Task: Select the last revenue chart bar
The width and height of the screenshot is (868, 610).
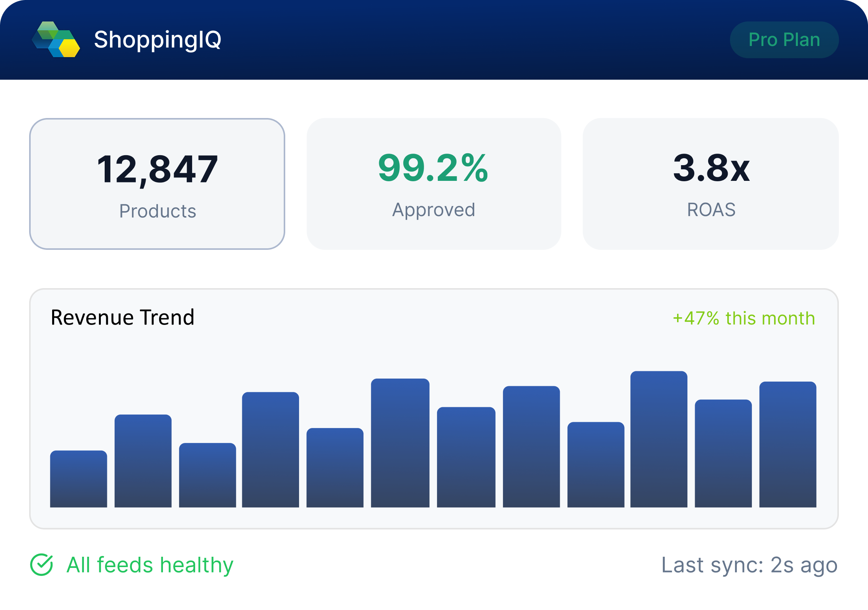Action: pos(787,444)
